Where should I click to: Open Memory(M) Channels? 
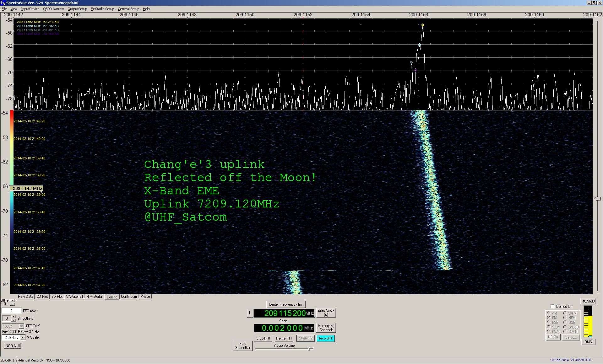point(326,328)
